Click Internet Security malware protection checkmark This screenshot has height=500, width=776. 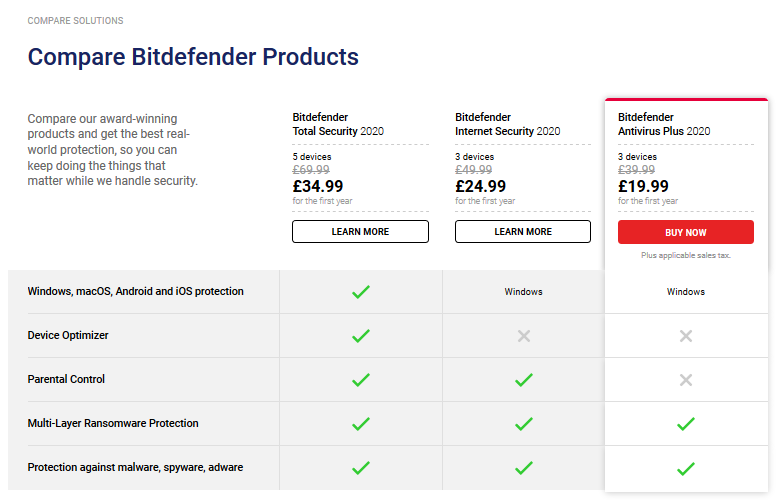coord(523,468)
